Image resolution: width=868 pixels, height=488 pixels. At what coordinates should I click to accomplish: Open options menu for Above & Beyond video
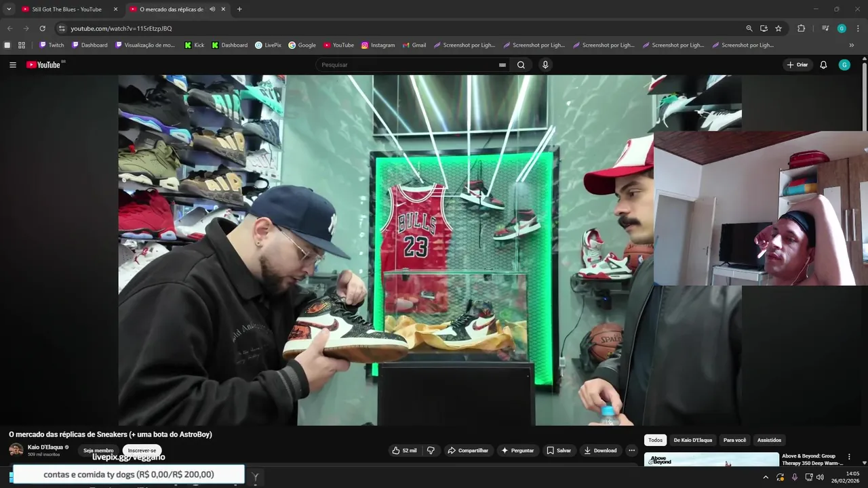pyautogui.click(x=849, y=457)
